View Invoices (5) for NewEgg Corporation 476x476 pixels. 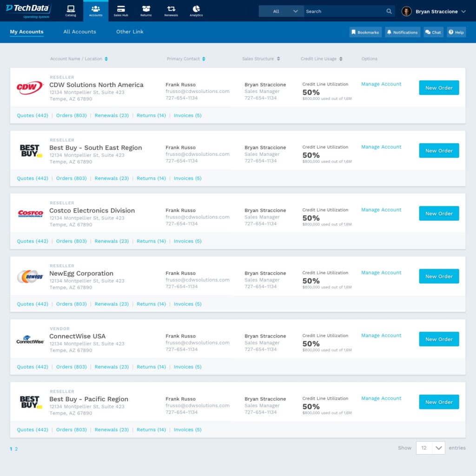(188, 304)
